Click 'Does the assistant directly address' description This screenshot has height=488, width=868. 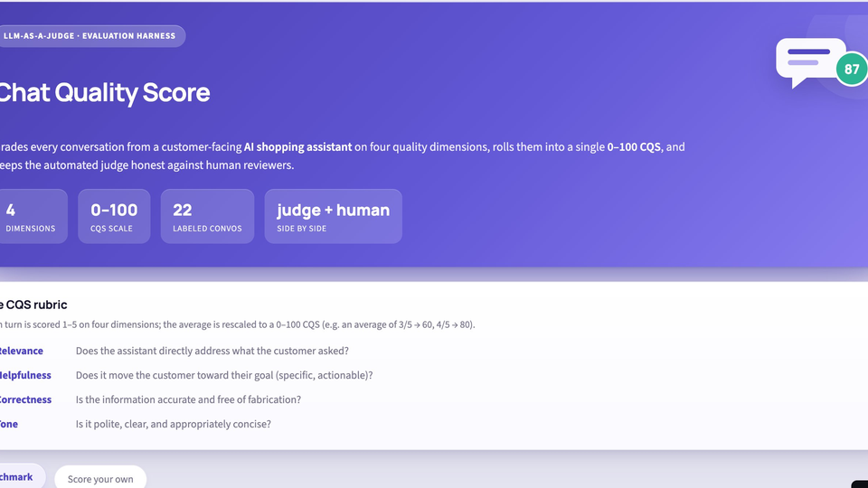(x=212, y=351)
